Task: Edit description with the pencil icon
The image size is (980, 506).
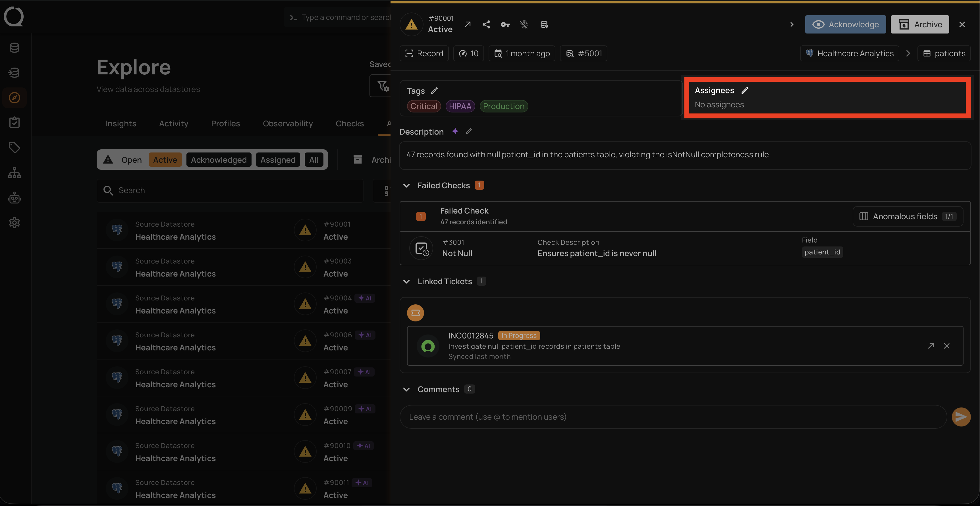Action: [469, 131]
